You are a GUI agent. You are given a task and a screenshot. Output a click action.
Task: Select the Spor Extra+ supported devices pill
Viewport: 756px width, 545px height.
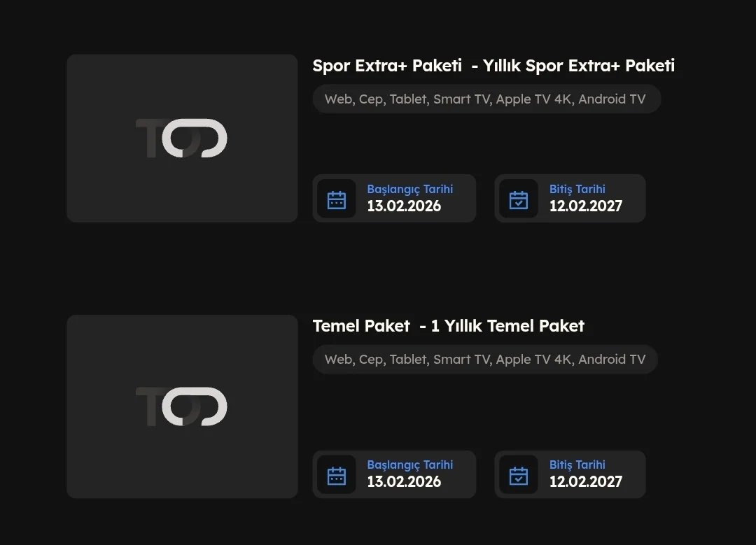coord(486,99)
